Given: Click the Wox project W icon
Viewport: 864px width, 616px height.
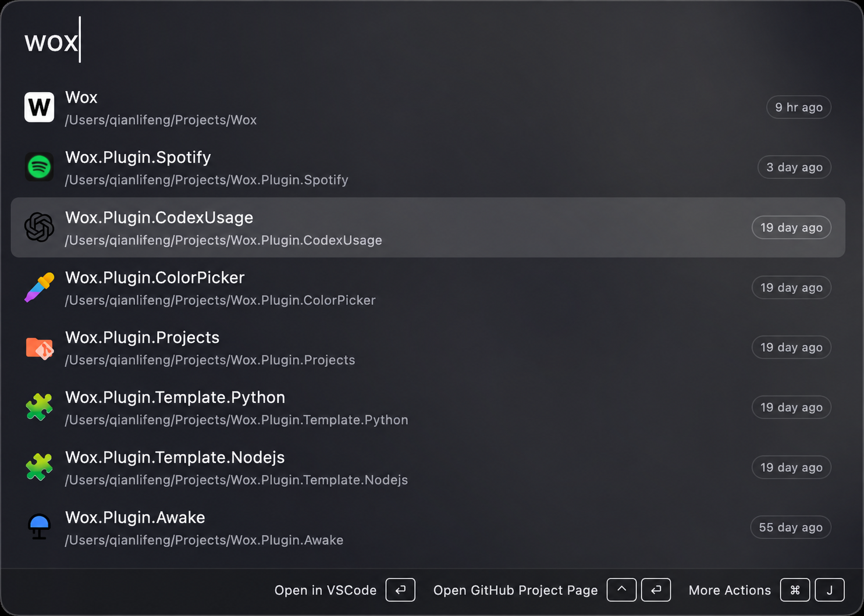Looking at the screenshot, I should click(39, 108).
